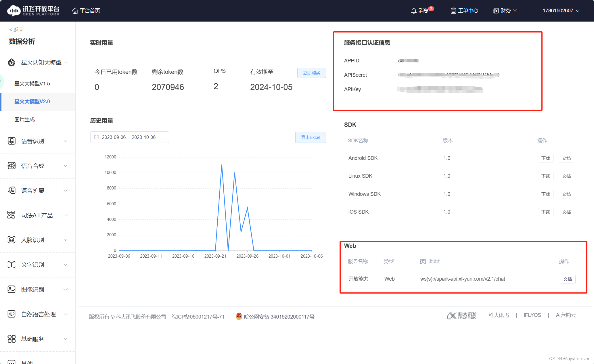
Task: Click the NLP 自然语言处理 icon
Action: click(12, 314)
